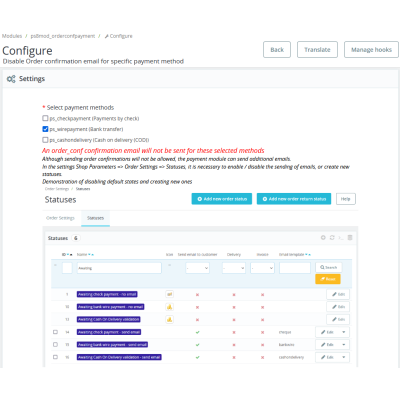Click the database export icon in Statuses panel
400x400 pixels.
350,238
